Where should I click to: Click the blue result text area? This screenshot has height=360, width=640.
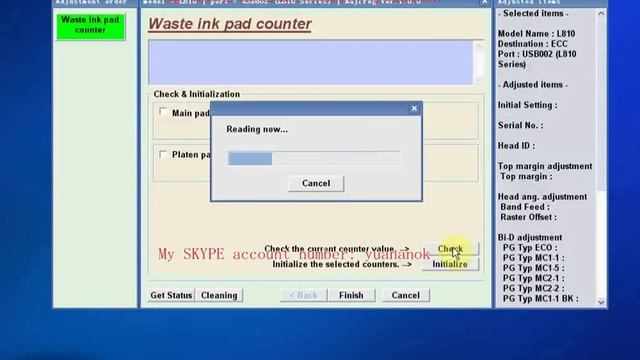coord(310,62)
